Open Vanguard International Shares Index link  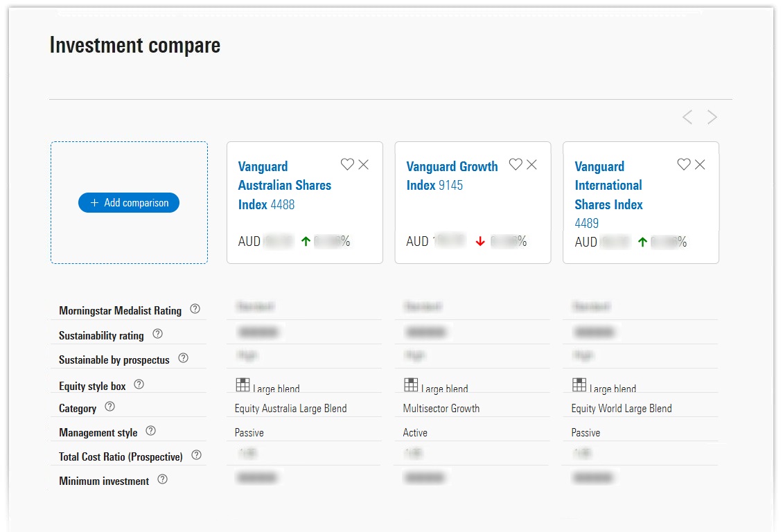608,186
